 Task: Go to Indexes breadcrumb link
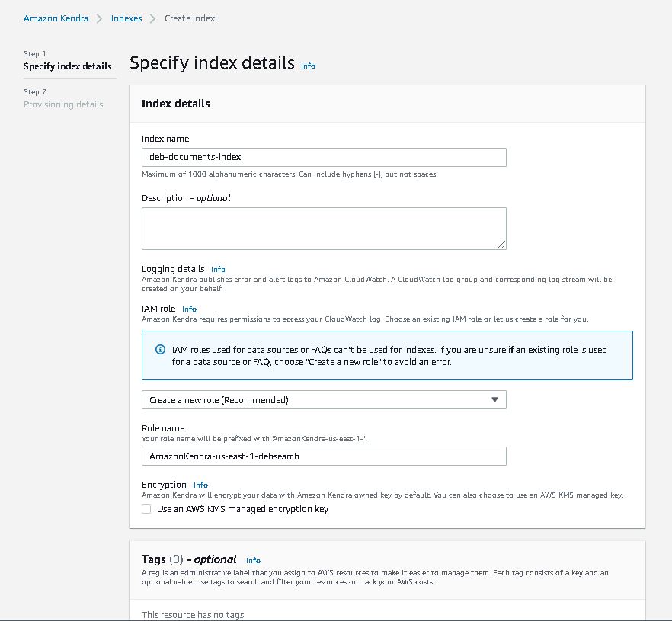(x=126, y=18)
